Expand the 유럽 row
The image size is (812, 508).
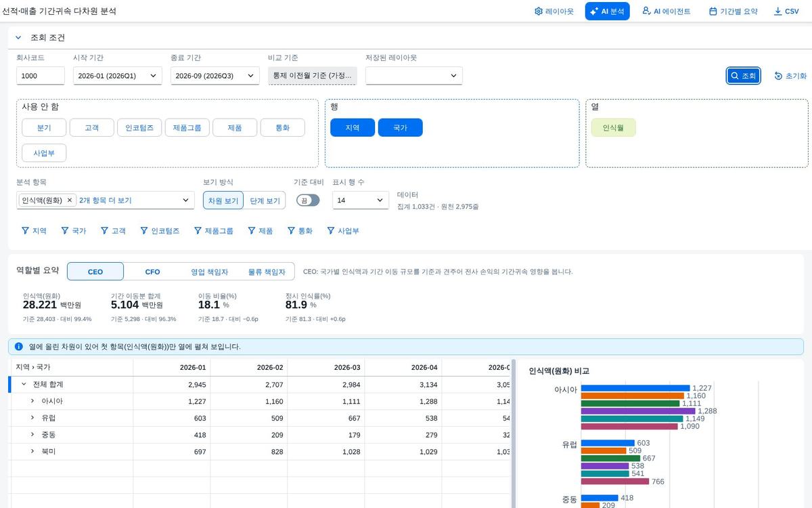(x=32, y=418)
